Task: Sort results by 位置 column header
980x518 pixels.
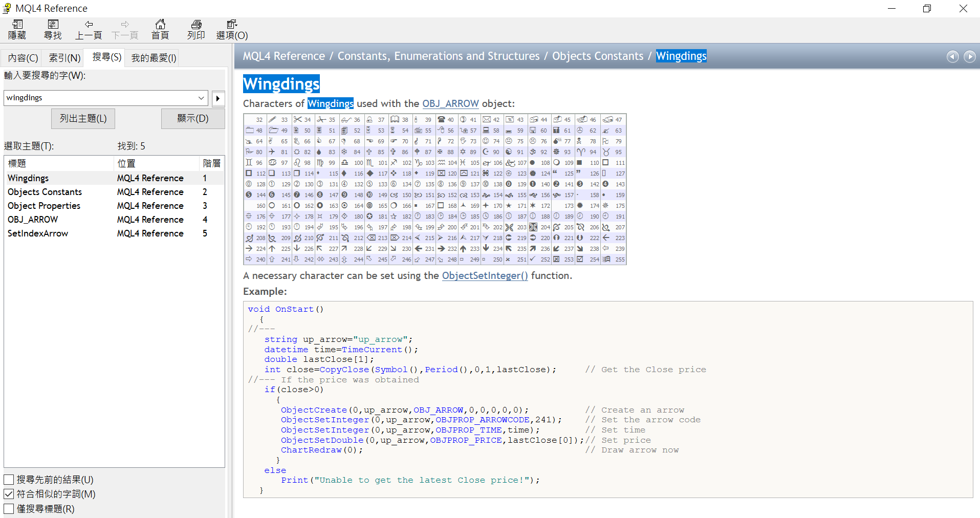Action: (156, 163)
